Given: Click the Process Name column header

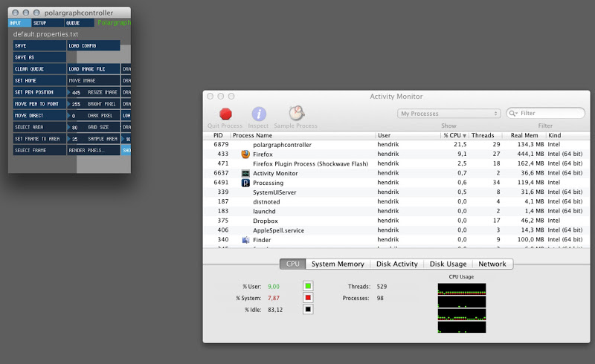Looking at the screenshot, I should (x=303, y=135).
